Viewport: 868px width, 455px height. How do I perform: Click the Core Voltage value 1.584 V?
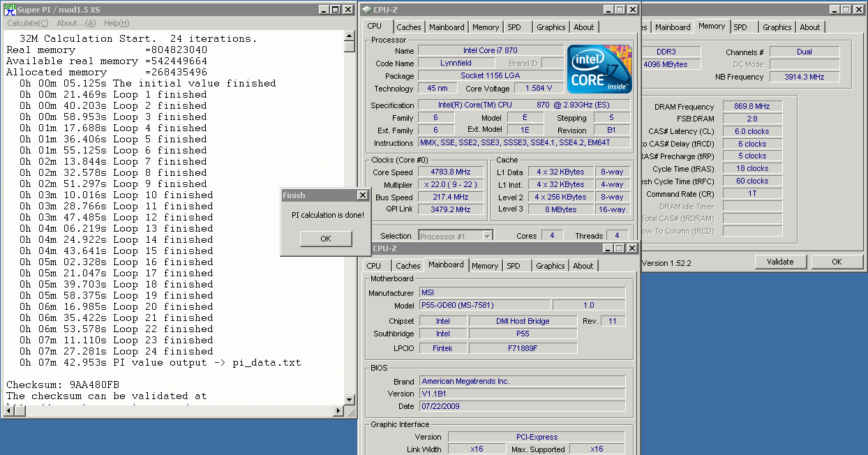point(539,89)
